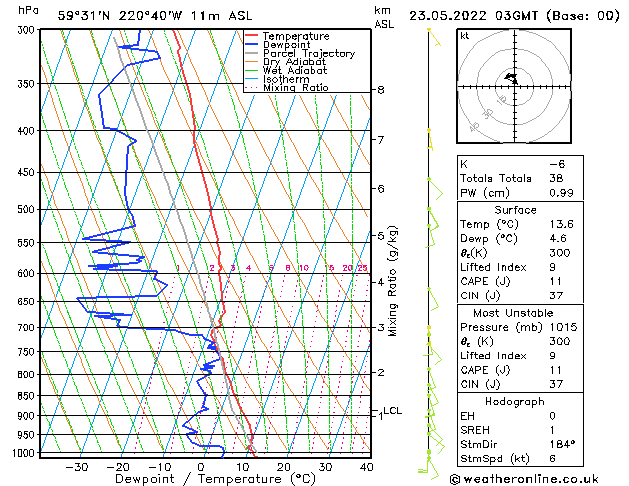The height and width of the screenshot is (486, 629).
Task: Click the 'hPa' pressure axis unit label
Action: click(28, 10)
